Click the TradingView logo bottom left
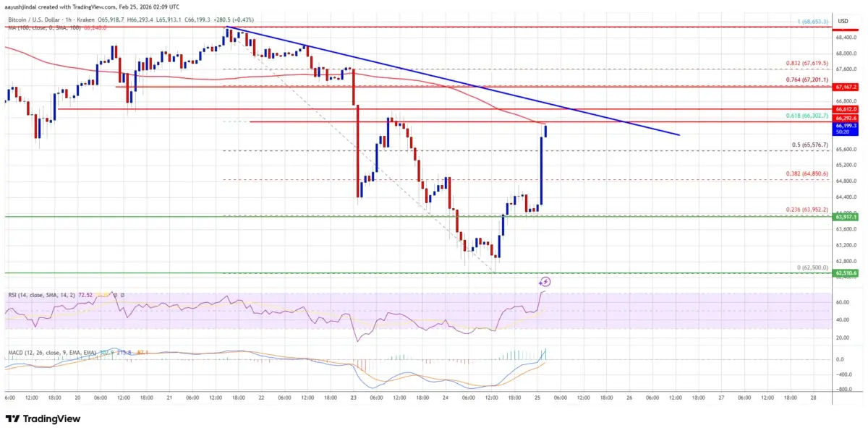Screen dimensions: 868x433 (43, 418)
